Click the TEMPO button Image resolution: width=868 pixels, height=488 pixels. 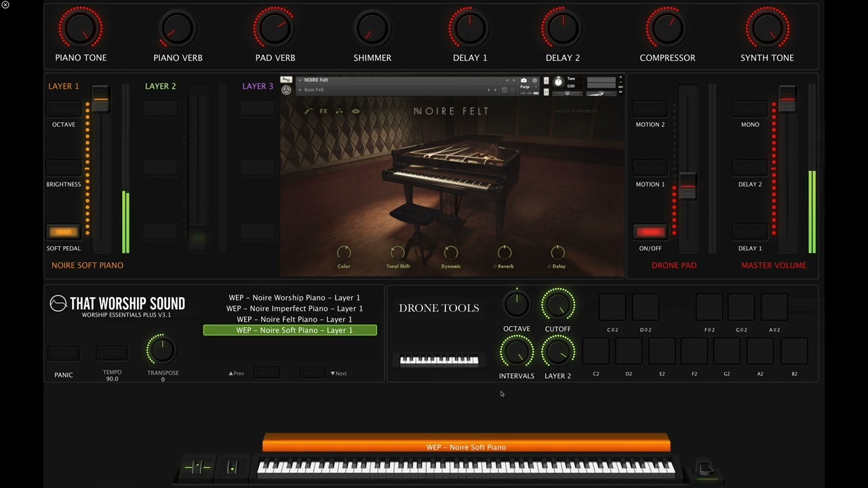(112, 352)
